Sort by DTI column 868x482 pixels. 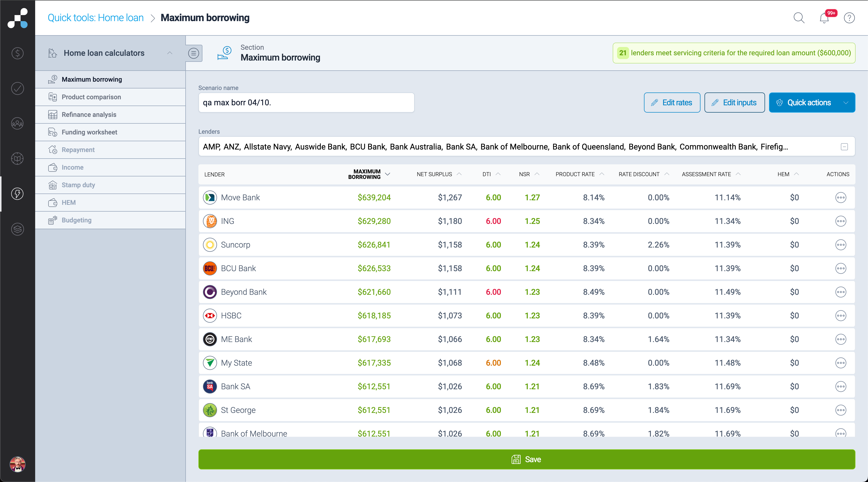coord(491,174)
